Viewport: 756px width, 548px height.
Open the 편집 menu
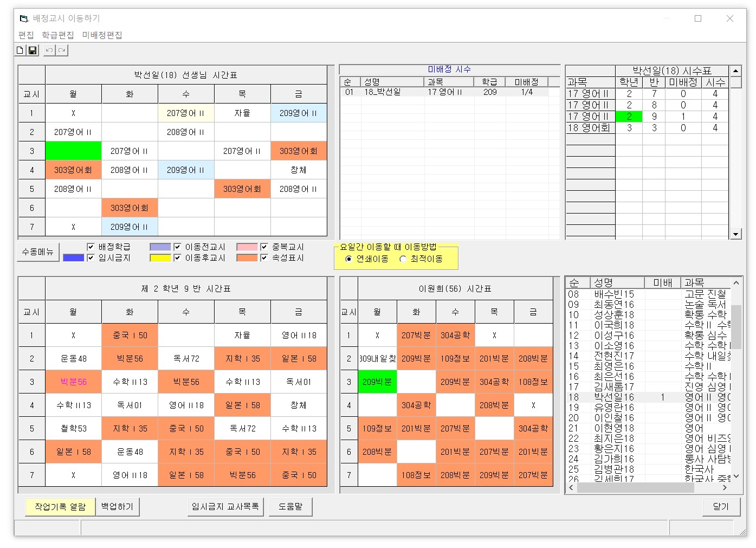(26, 35)
